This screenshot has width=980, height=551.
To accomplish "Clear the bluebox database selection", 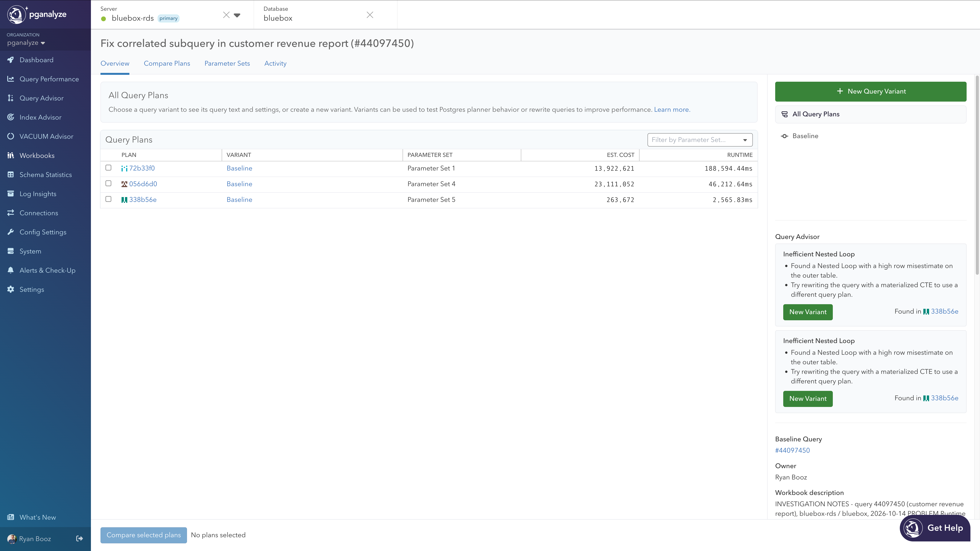I will [370, 15].
